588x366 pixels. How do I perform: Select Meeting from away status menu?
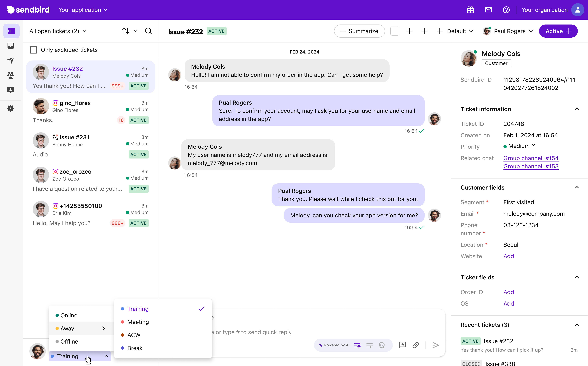138,322
